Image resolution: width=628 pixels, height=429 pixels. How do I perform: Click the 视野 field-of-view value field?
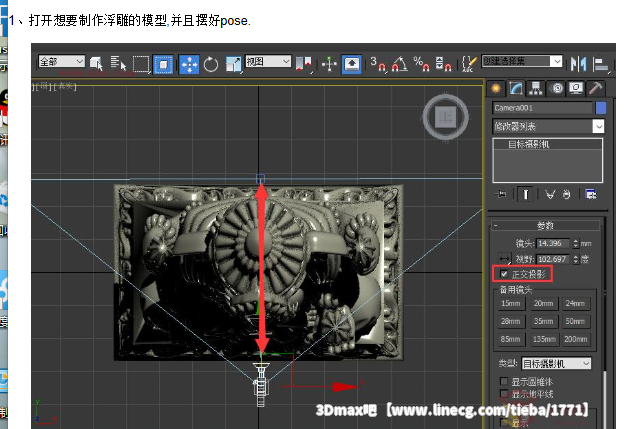click(553, 259)
